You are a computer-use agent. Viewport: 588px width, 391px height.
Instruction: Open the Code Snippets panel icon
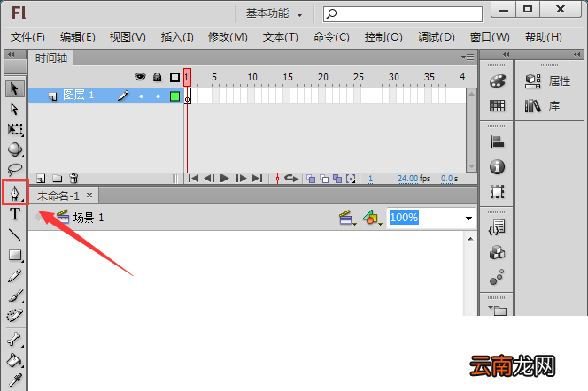(497, 227)
